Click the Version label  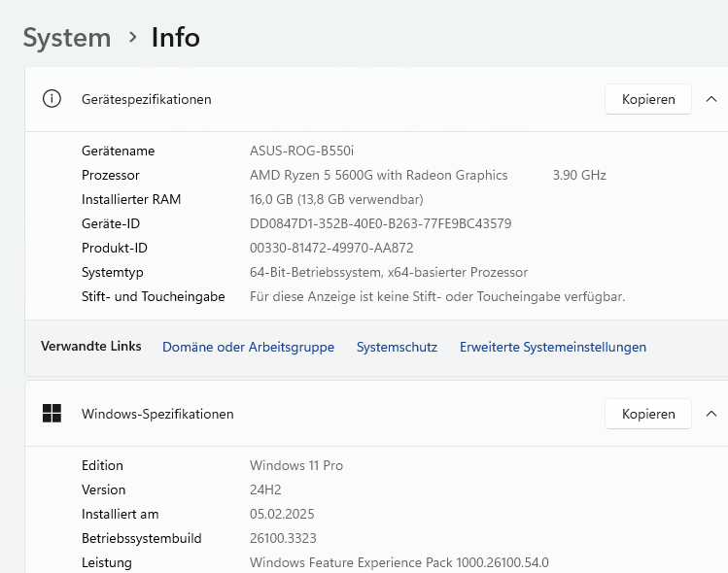[x=104, y=489]
